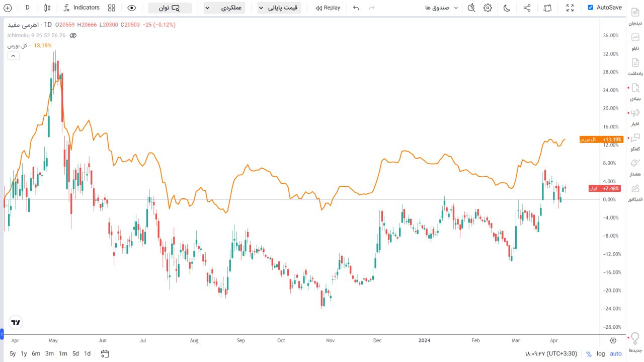Open the هشدار alerts panel
This screenshot has width=644, height=362.
click(635, 167)
